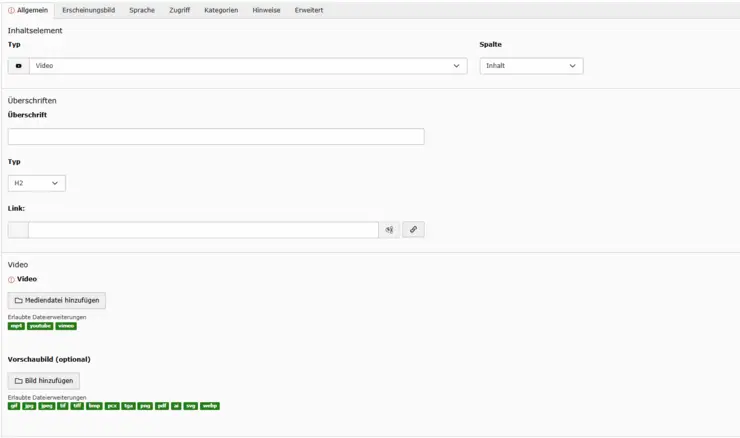Viewport: 740px width, 438px height.
Task: Focus the Überschrift text field
Action: (216, 137)
